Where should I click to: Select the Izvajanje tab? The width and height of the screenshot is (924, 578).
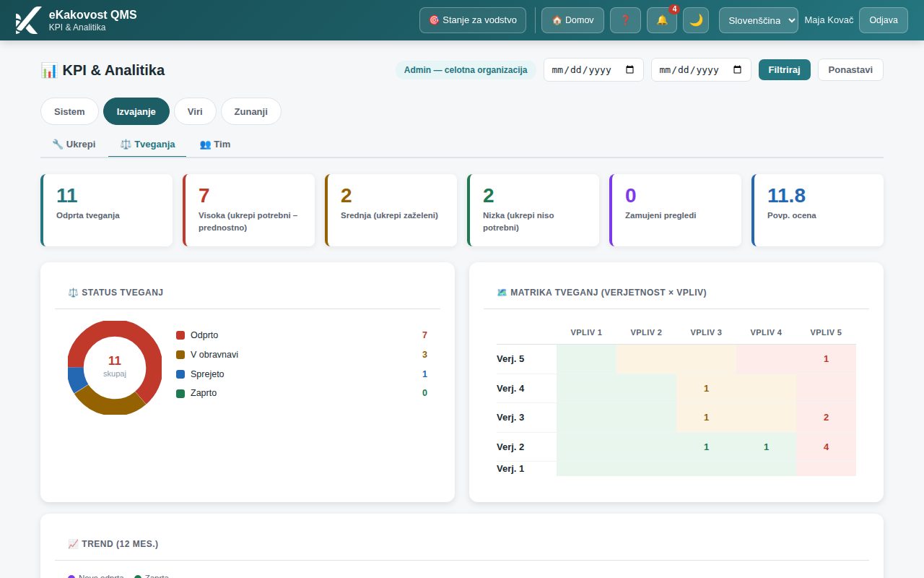click(x=136, y=111)
